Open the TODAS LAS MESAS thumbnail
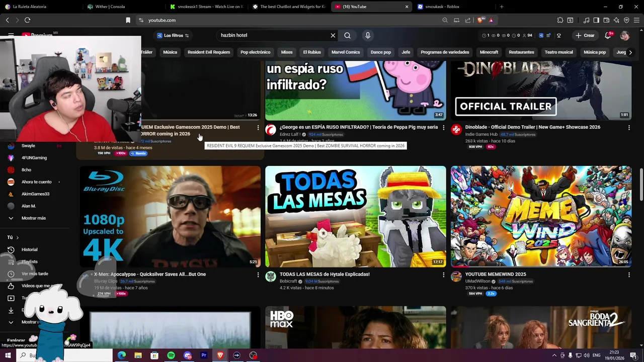This screenshot has height=362, width=644. coord(355,216)
